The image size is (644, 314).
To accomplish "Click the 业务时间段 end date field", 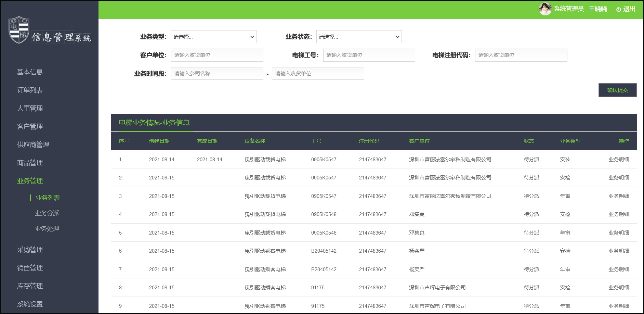I will [318, 74].
